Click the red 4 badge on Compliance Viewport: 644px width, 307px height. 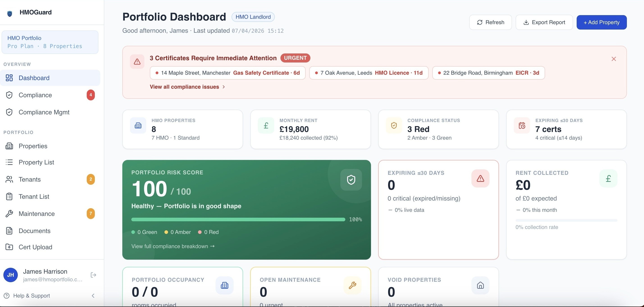coord(91,95)
